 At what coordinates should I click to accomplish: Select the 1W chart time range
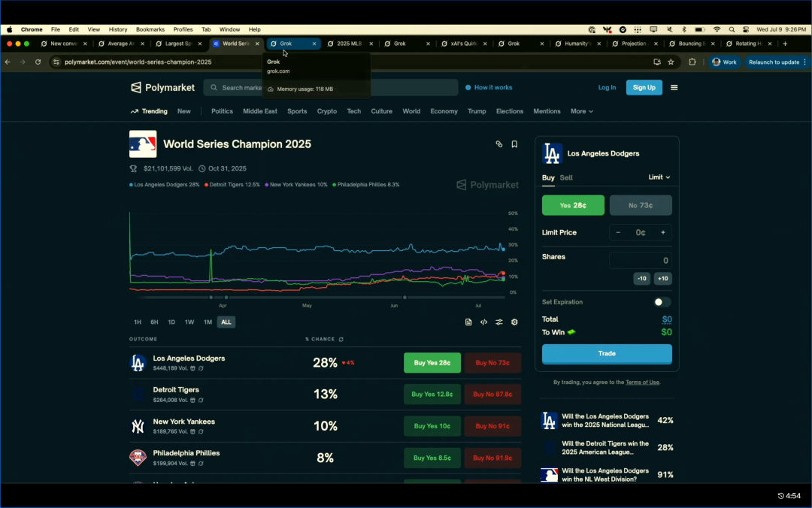(189, 322)
